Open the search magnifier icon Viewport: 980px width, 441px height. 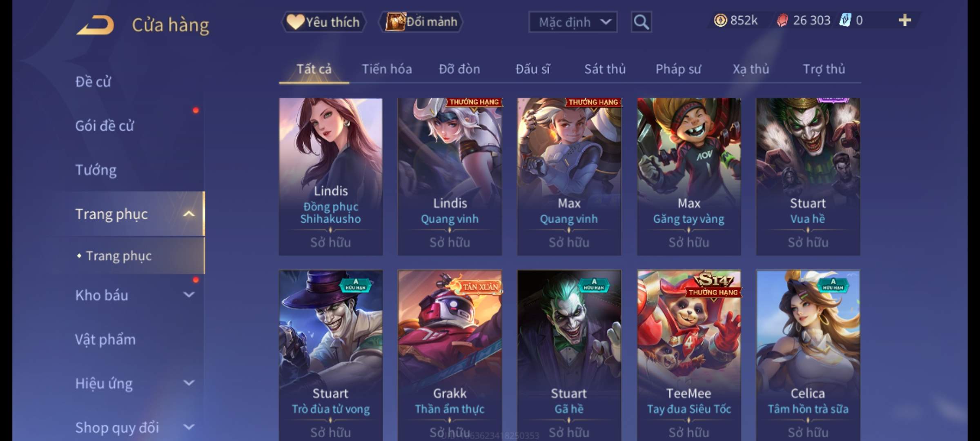tap(641, 22)
